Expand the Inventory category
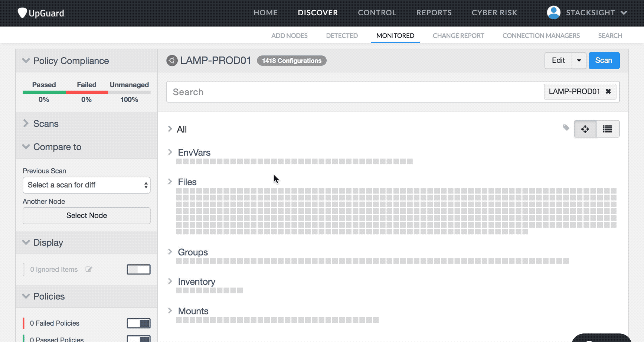 coord(170,281)
